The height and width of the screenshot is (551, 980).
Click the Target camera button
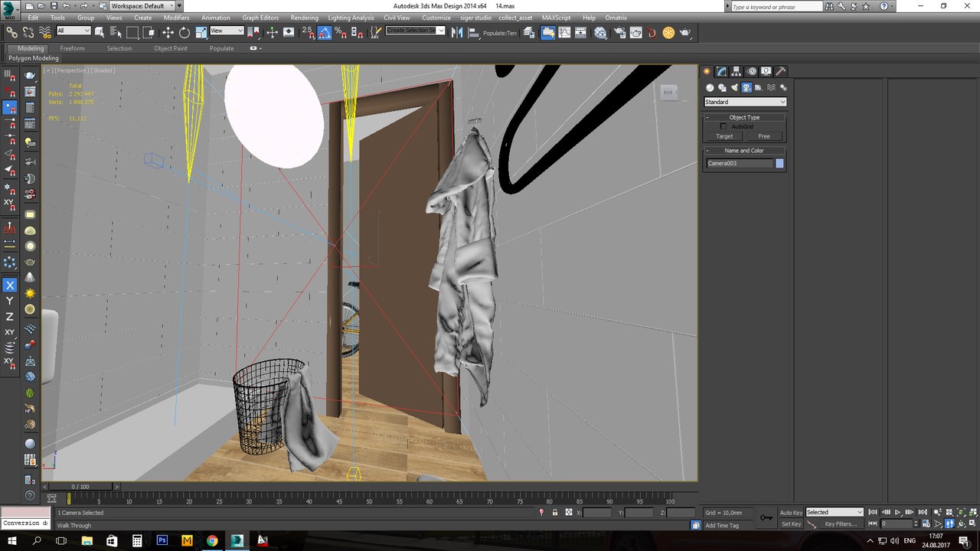tap(724, 136)
